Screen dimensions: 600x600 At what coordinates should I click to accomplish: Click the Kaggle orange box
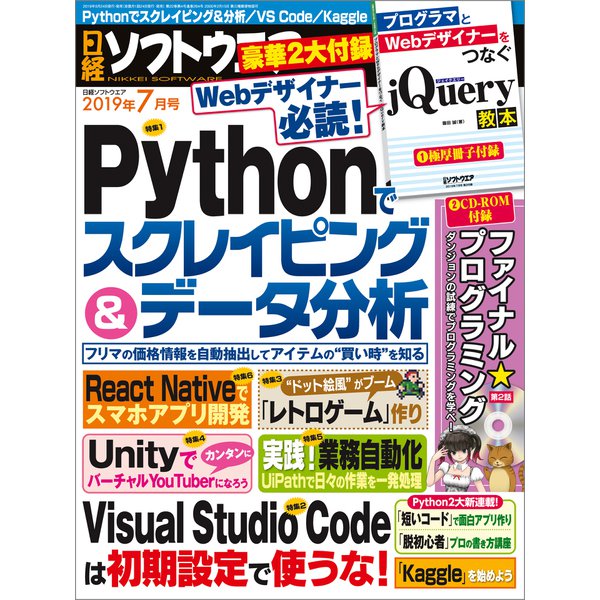click(x=455, y=573)
